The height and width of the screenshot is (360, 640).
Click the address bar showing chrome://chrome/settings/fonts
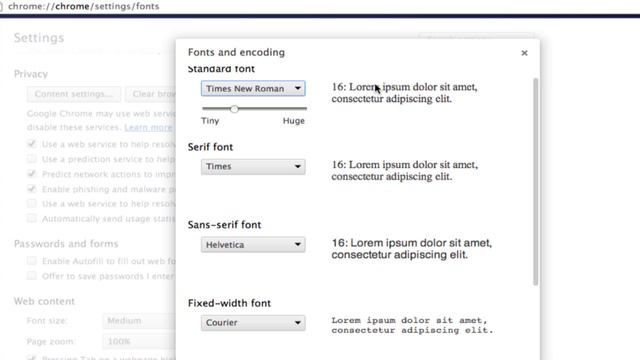(84, 6)
